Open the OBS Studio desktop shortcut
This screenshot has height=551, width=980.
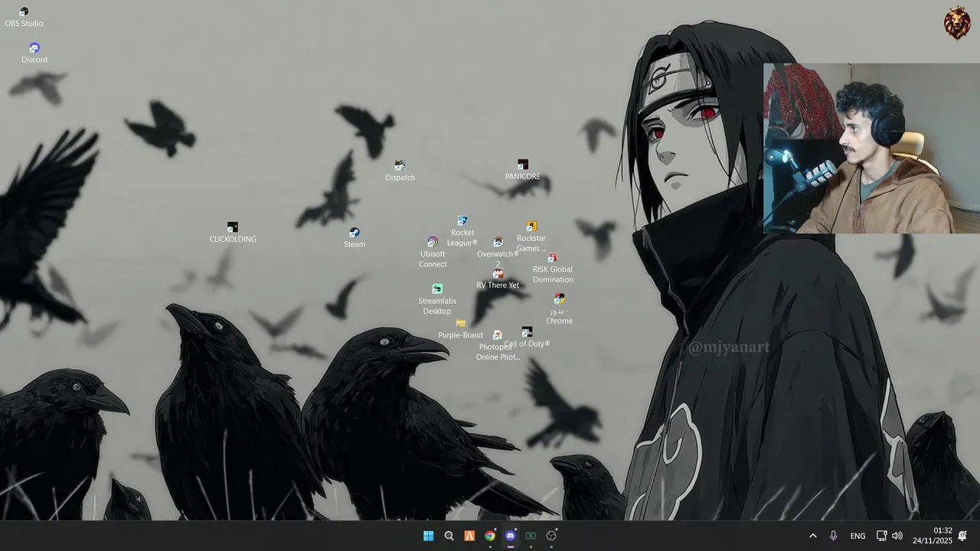tap(24, 17)
